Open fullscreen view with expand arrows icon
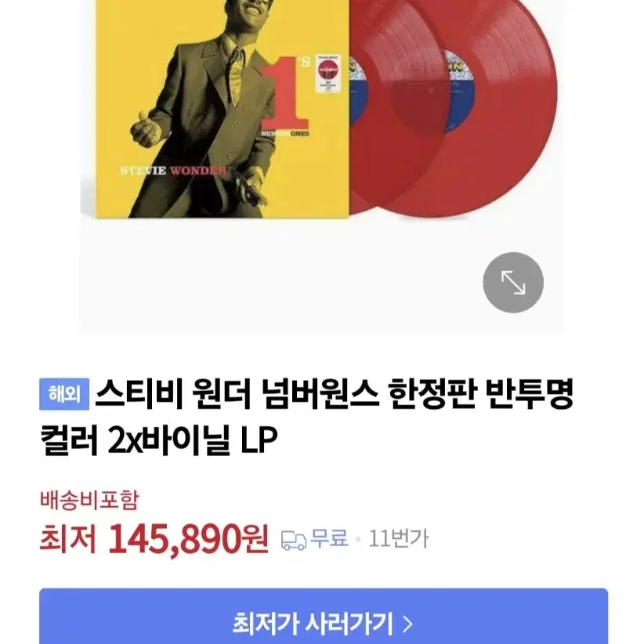 (x=513, y=283)
